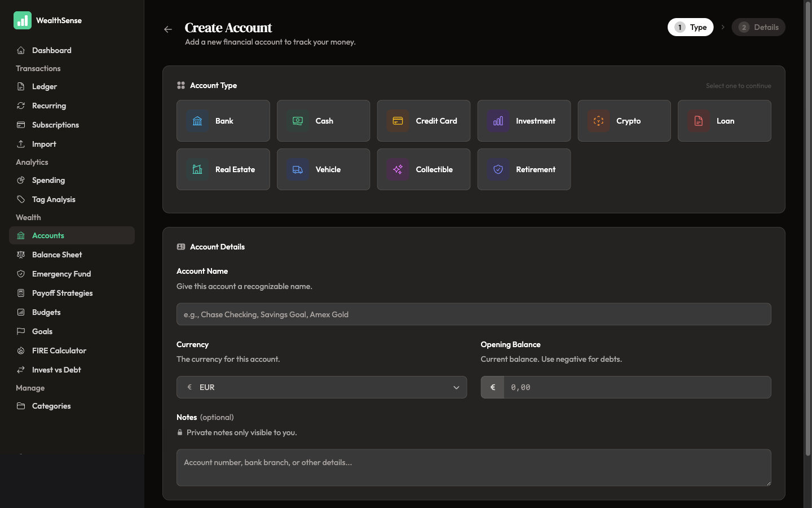Click the 'Create Account' heading
This screenshot has width=812, height=508.
tap(228, 28)
